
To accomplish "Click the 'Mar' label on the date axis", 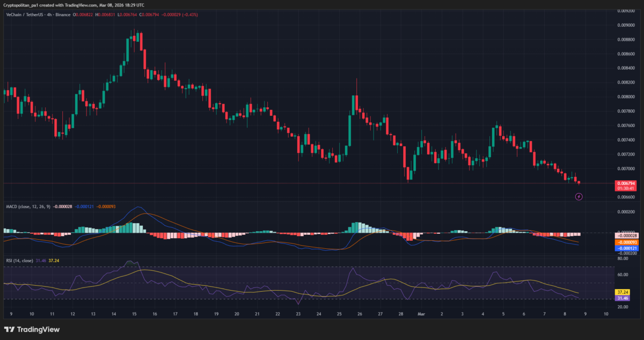I will point(421,314).
